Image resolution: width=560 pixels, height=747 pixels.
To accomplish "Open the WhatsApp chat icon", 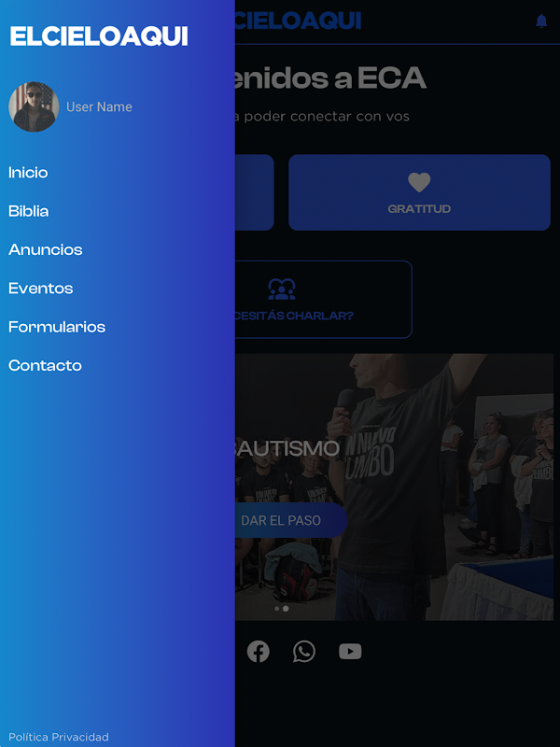I will coord(304,651).
